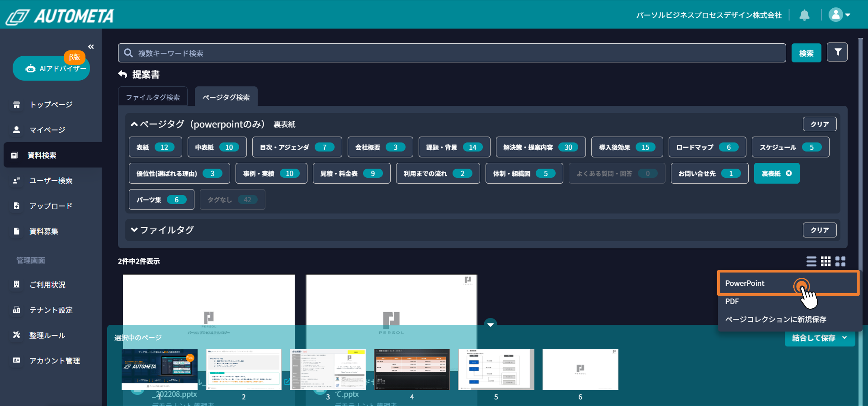Toggle the 導入後効果 tag

[627, 147]
